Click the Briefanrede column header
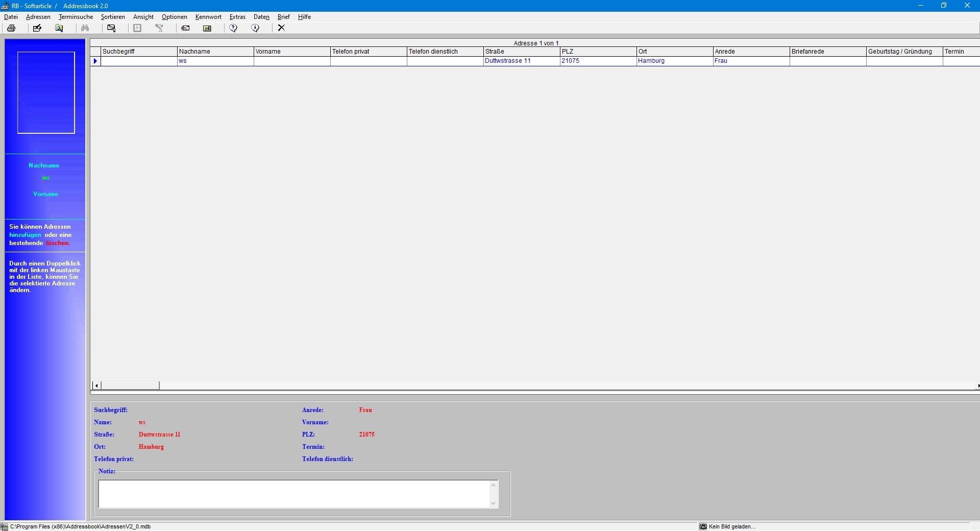The height and width of the screenshot is (531, 980). [x=828, y=52]
